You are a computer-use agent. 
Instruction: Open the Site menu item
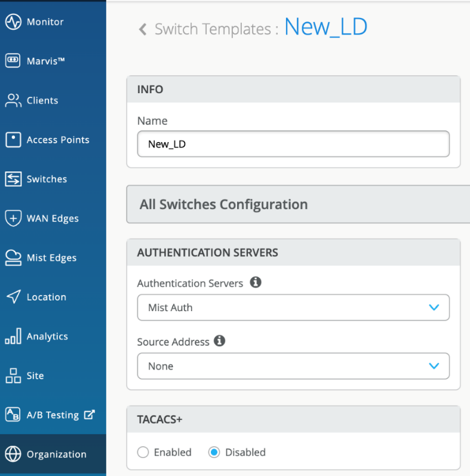[x=35, y=376]
